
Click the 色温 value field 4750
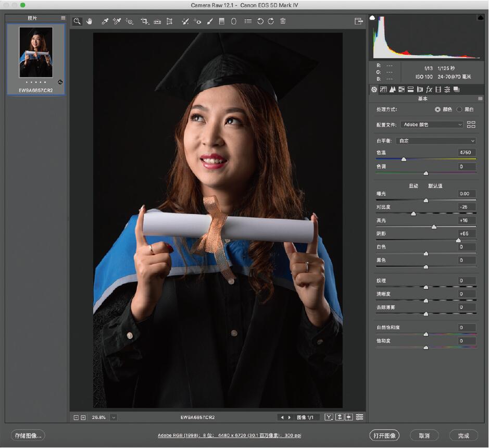[x=467, y=152]
